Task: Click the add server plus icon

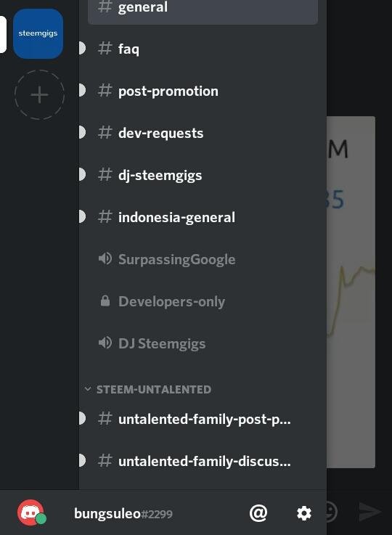Action: pos(39,94)
